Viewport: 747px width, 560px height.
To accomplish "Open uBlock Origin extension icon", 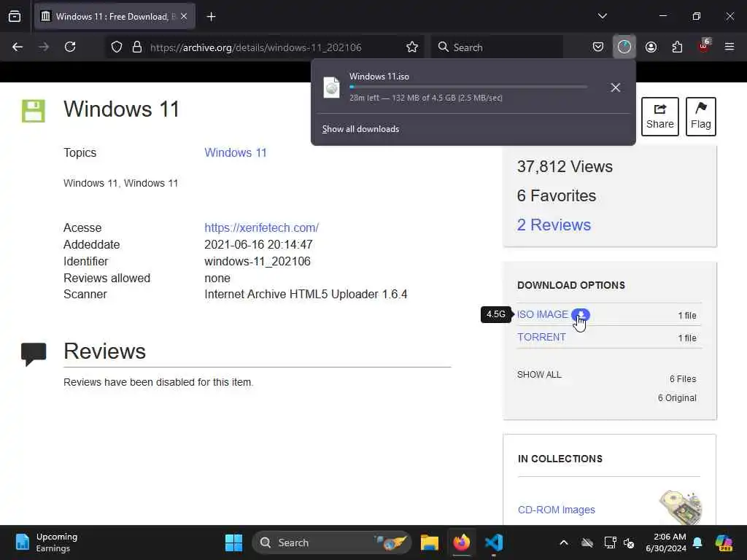I will [704, 46].
